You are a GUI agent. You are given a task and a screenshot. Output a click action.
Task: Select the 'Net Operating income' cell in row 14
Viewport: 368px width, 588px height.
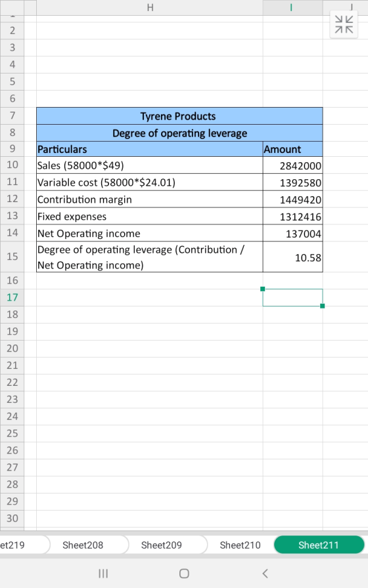coord(150,233)
